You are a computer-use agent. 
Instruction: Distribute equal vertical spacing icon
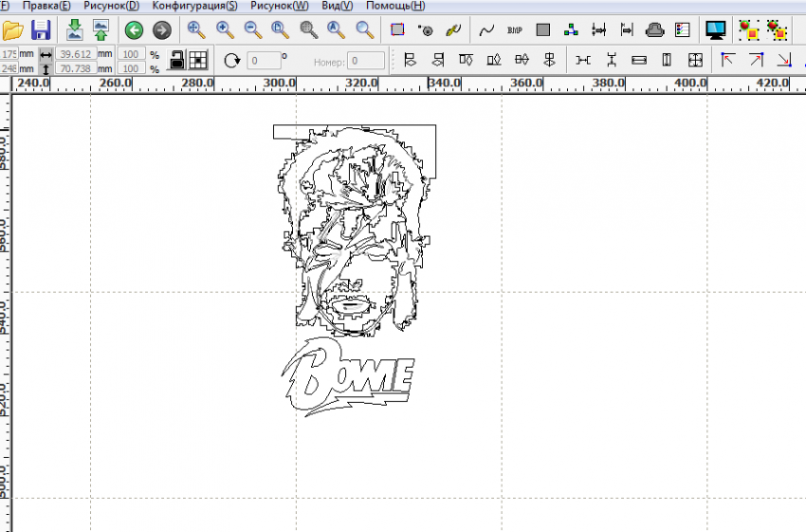tap(612, 60)
